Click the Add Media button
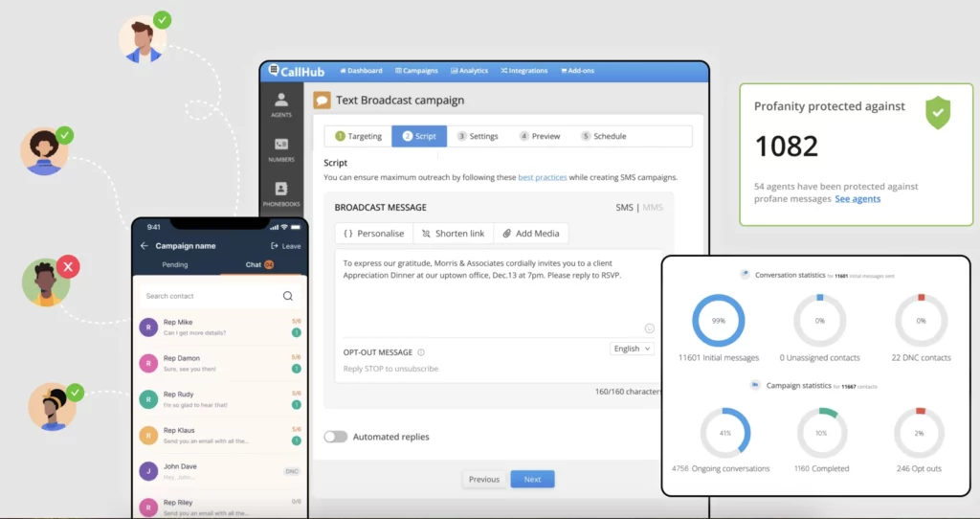The height and width of the screenshot is (519, 980). (531, 234)
